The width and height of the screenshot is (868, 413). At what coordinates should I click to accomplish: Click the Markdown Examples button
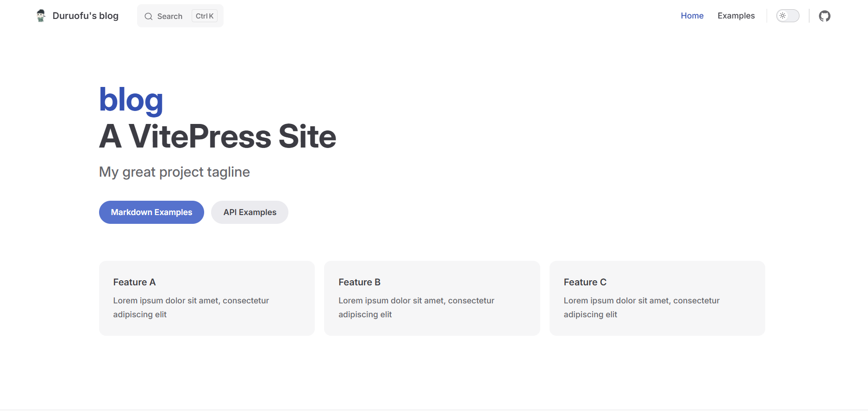coord(151,212)
